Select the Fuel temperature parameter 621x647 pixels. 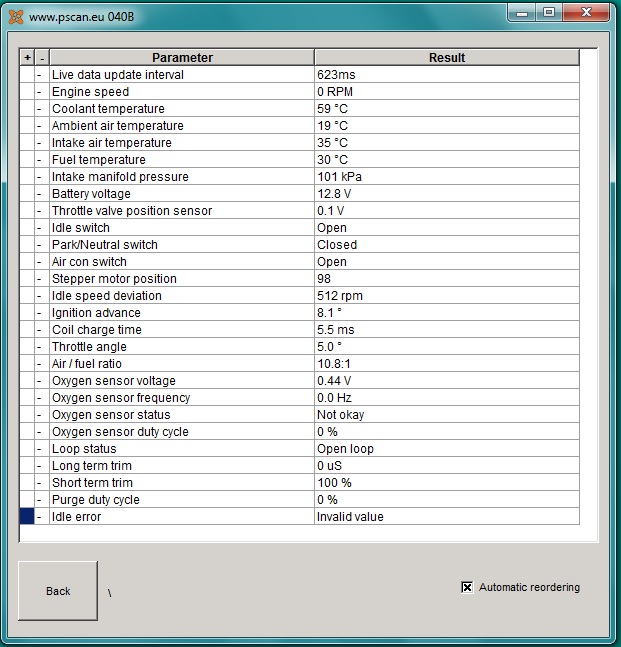click(x=182, y=160)
